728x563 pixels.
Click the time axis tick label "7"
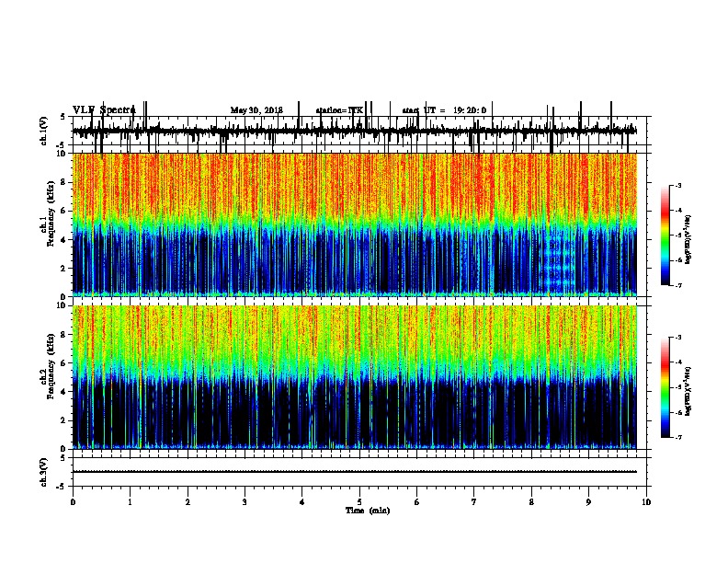tap(474, 502)
